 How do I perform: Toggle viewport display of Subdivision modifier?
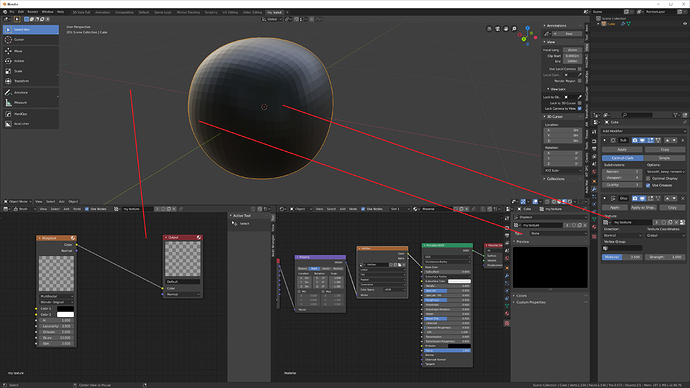(642, 140)
